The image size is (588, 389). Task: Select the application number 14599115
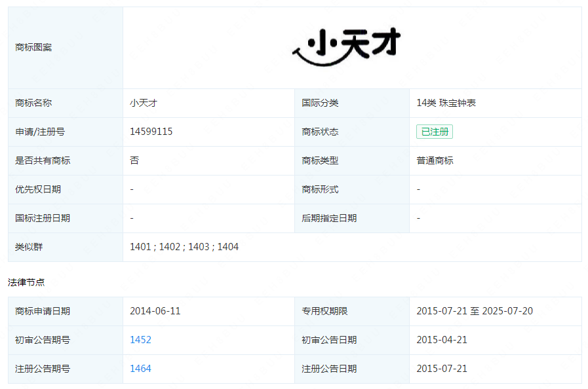[x=151, y=132]
